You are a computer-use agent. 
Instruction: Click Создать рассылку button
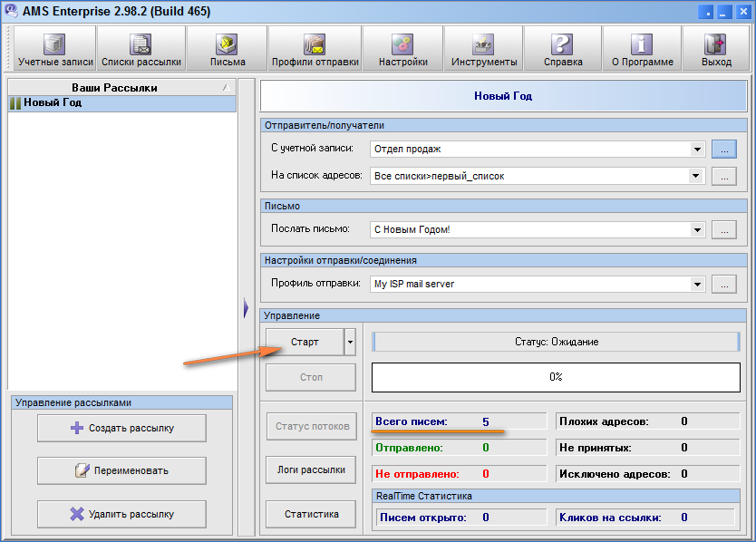tap(122, 428)
